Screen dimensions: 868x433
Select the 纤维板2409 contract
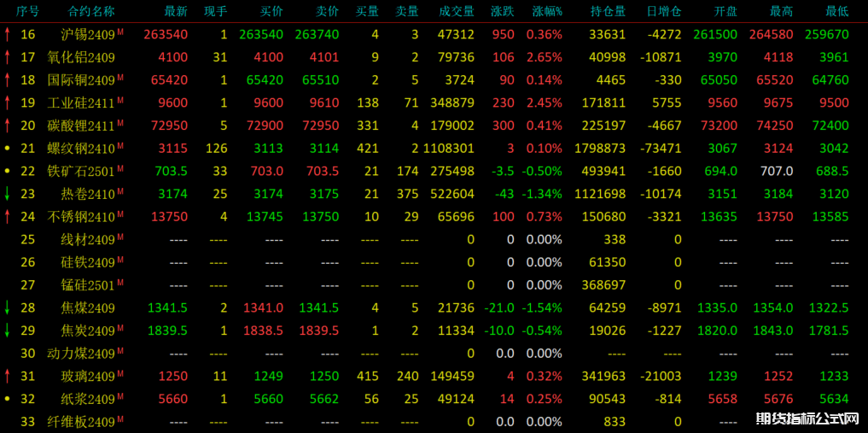(81, 421)
